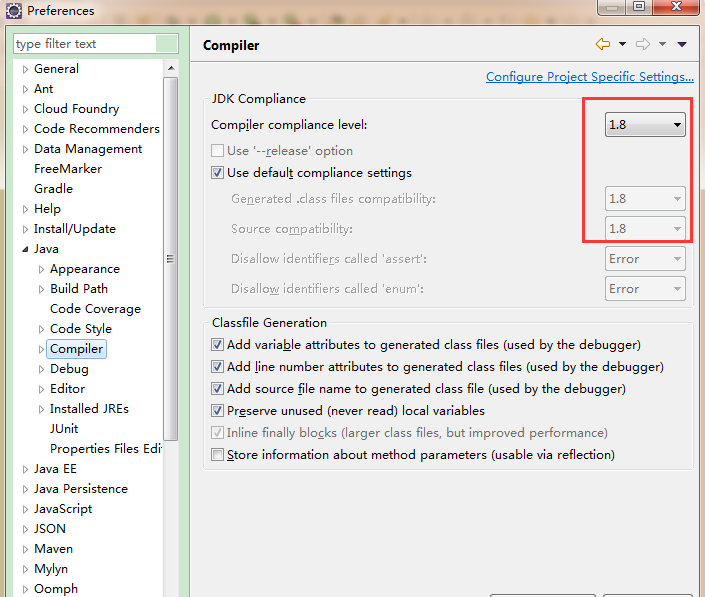
Task: Clear the filter text box button
Action: pyautogui.click(x=166, y=44)
